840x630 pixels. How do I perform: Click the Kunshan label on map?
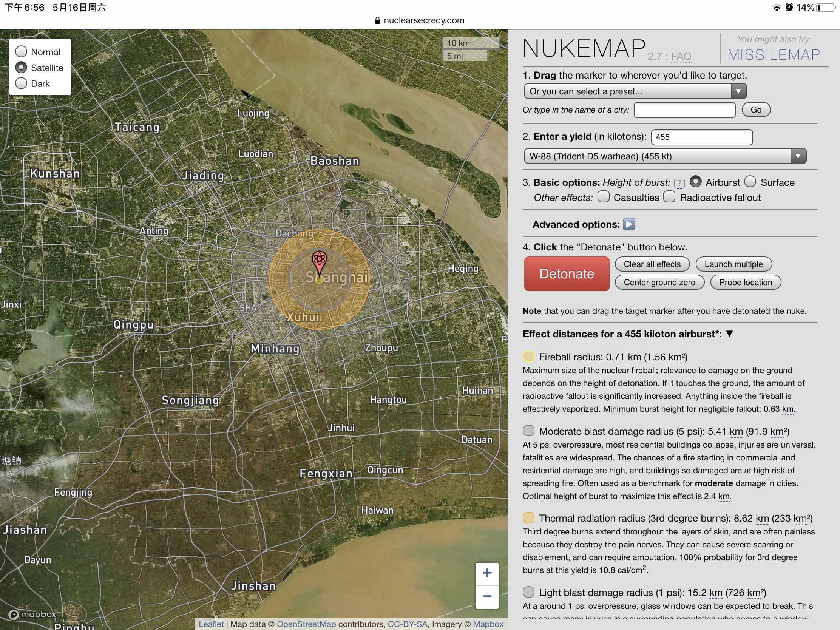tap(55, 173)
